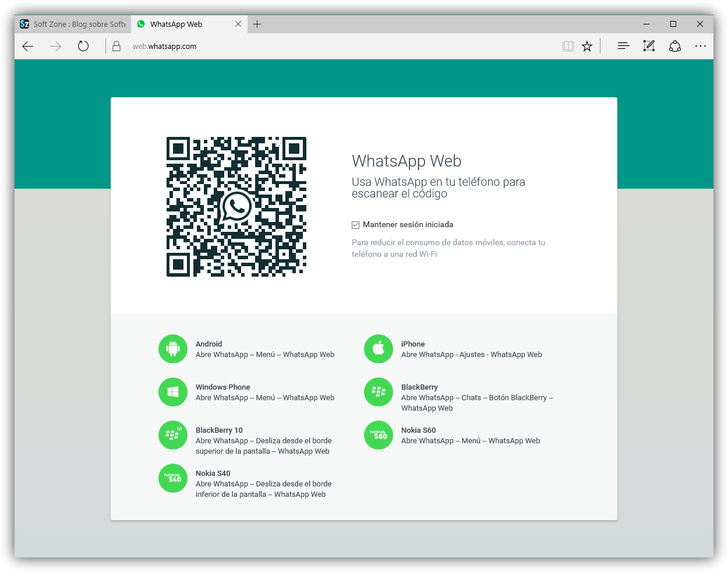Image resolution: width=728 pixels, height=572 pixels.
Task: Close the WhatsApp Web tab
Action: [238, 24]
